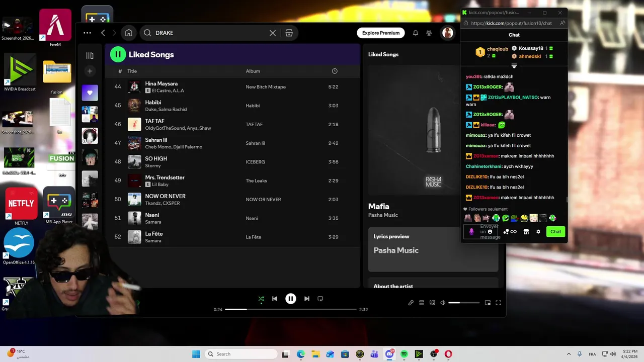Click the taskbar Search box
Viewport: 644px width, 362px height.
[x=242, y=354]
